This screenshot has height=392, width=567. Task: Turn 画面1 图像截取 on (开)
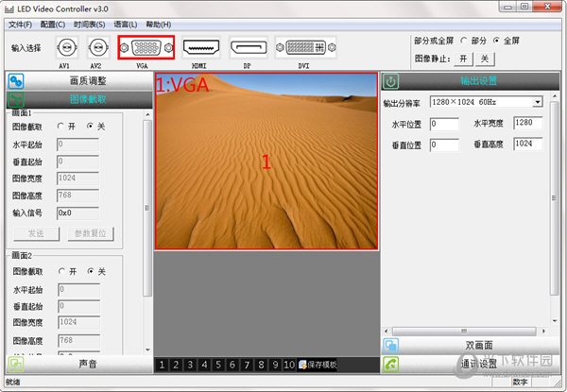(60, 126)
